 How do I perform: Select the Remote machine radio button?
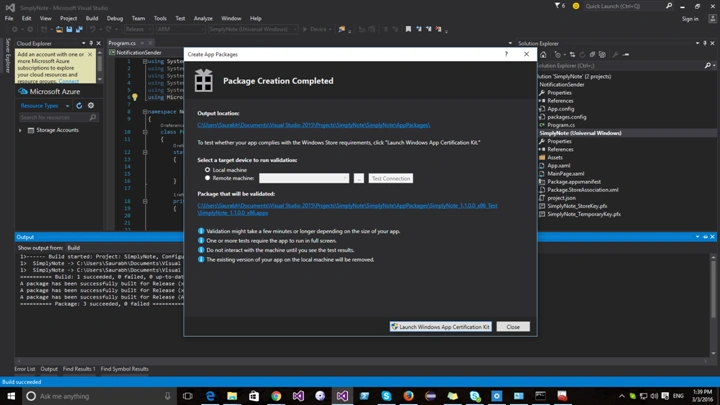tap(208, 178)
